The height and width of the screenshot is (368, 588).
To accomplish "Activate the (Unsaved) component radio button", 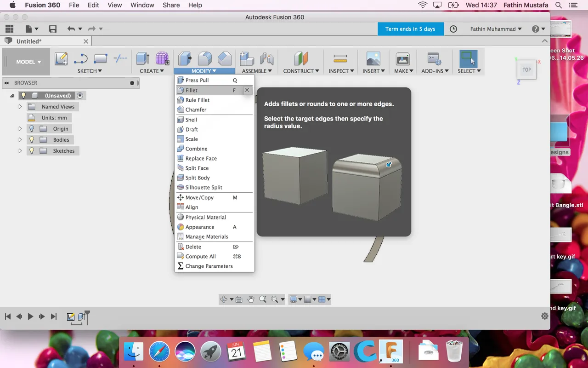I will [80, 96].
